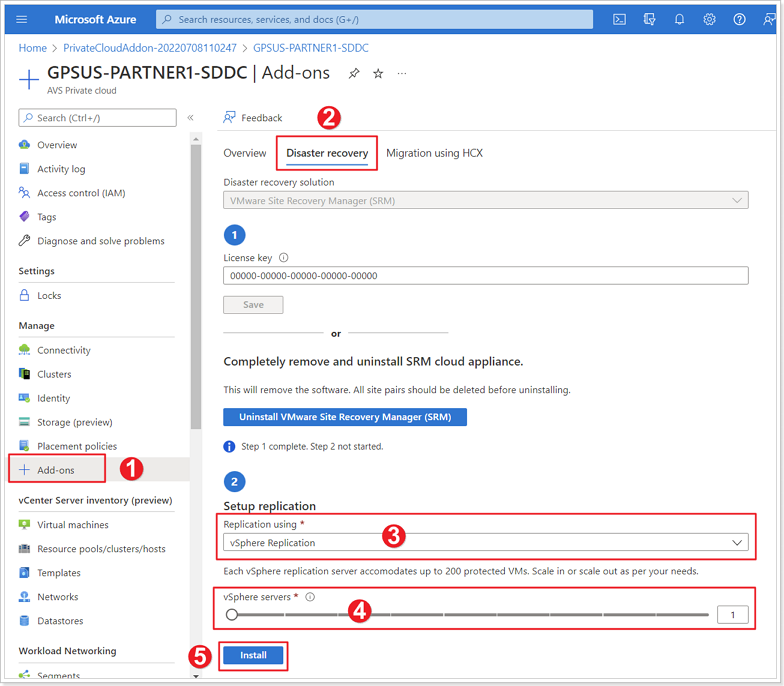The width and height of the screenshot is (784, 686).
Task: Click the sidebar scrollbar up arrow
Action: click(x=196, y=138)
